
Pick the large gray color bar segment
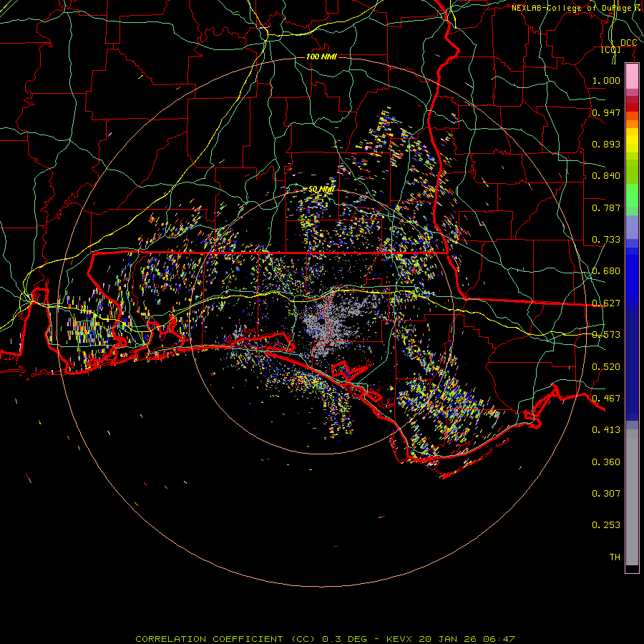(x=632, y=497)
